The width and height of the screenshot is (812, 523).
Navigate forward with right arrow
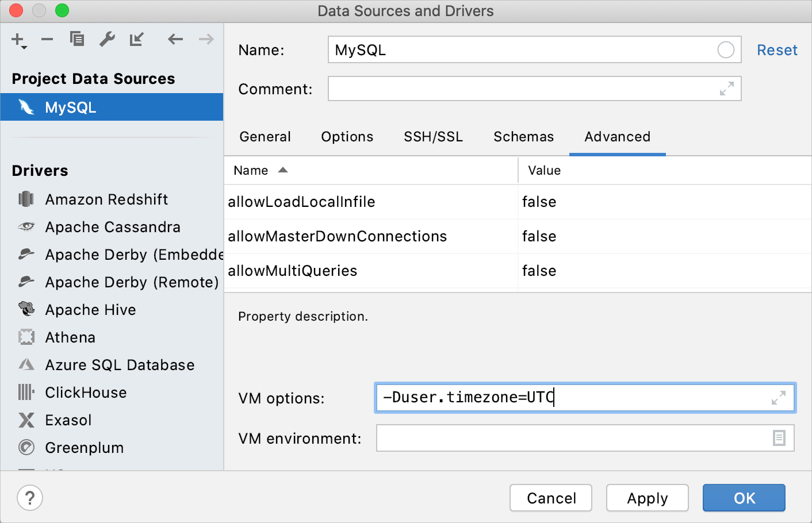[206, 39]
